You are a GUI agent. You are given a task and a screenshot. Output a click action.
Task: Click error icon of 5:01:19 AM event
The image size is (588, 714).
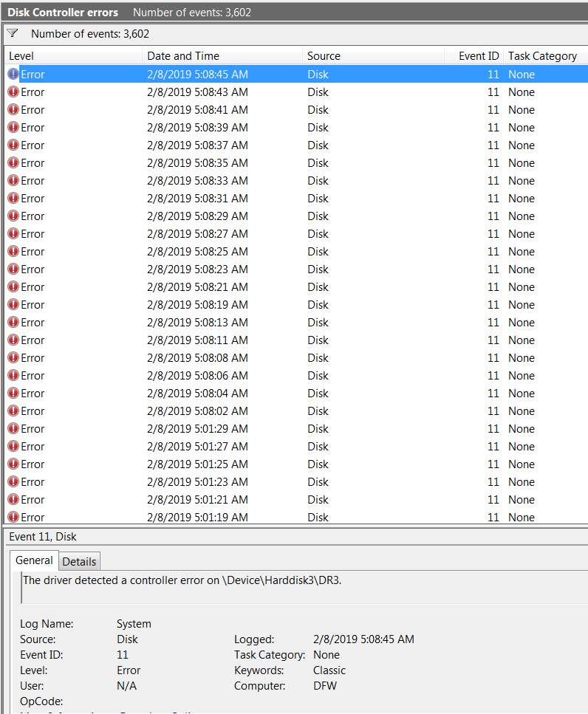13,517
